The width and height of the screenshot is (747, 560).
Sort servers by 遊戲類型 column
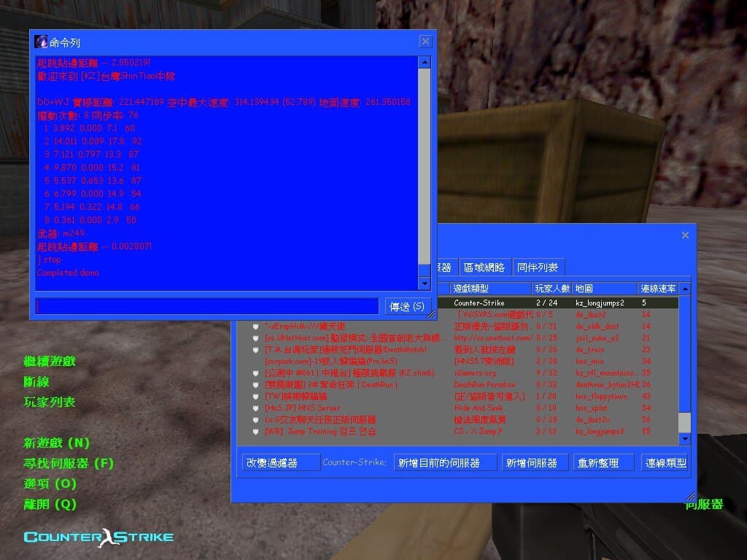tap(489, 289)
